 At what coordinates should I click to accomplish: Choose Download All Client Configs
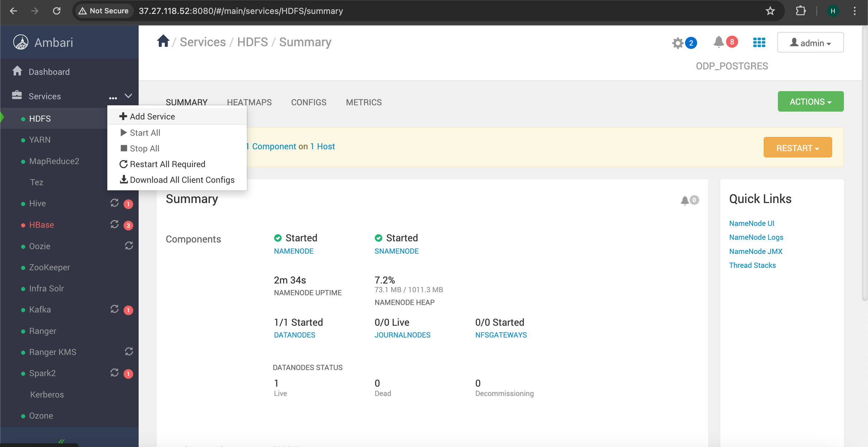point(177,180)
